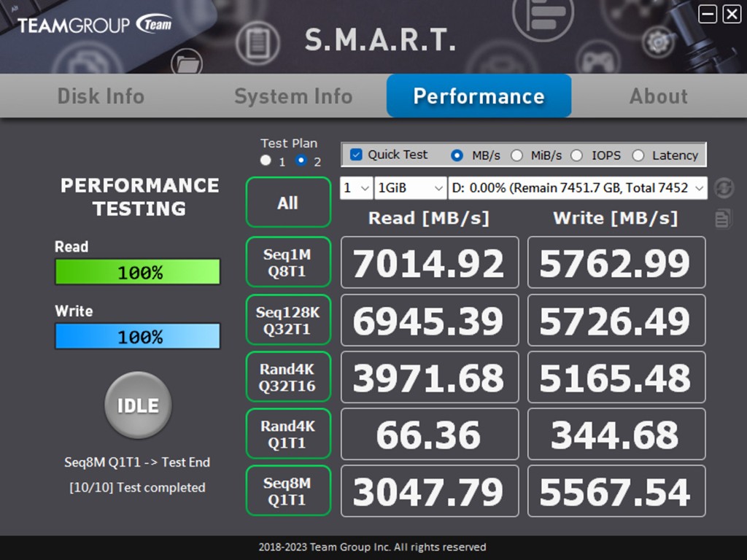Select the IOPS display option
The height and width of the screenshot is (560, 747).
click(577, 155)
